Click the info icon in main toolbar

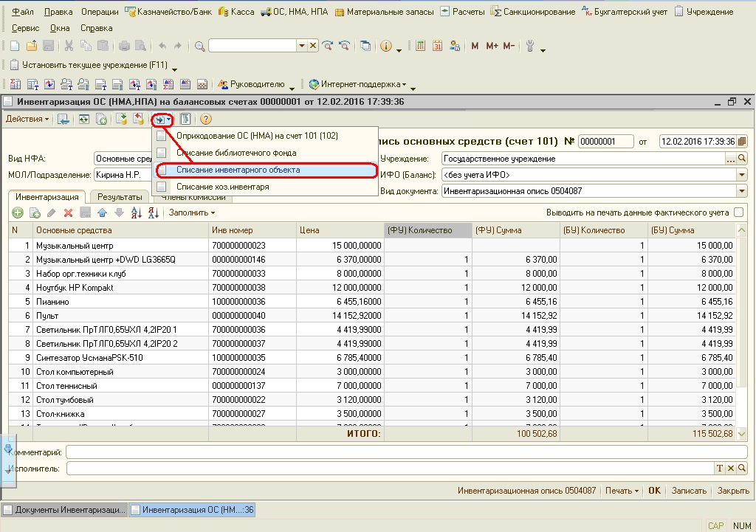click(x=385, y=46)
